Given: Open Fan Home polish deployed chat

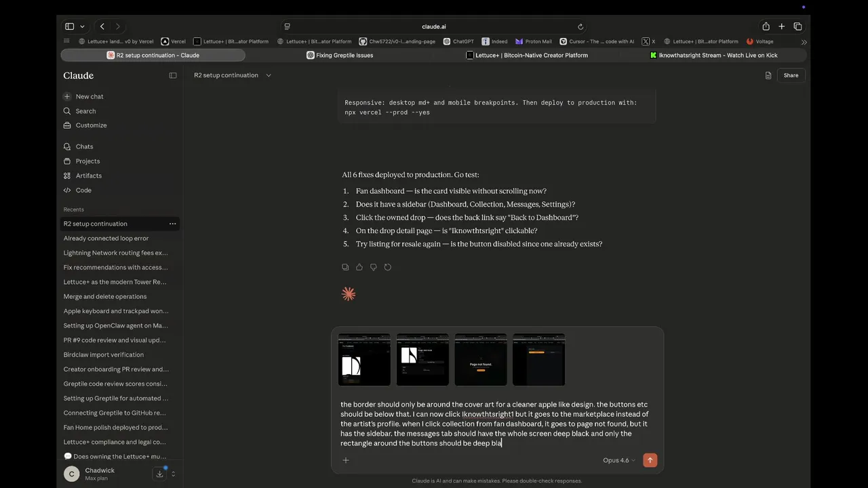Looking at the screenshot, I should (115, 428).
